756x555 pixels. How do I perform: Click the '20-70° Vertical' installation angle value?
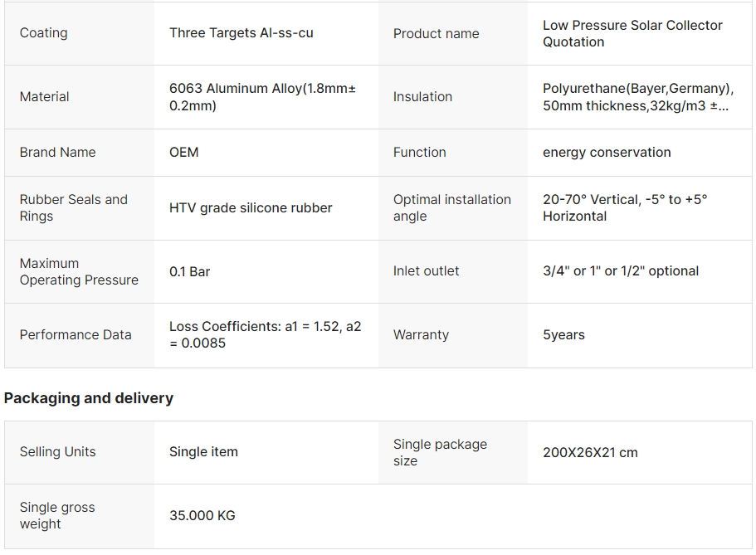click(x=625, y=208)
